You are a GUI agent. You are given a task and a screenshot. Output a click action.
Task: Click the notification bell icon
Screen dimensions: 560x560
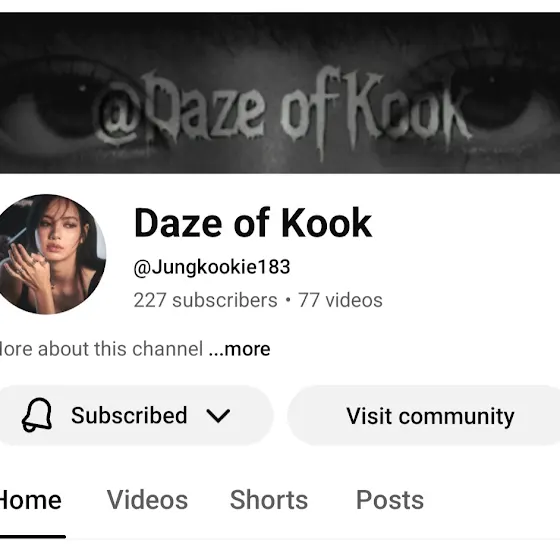pyautogui.click(x=37, y=415)
